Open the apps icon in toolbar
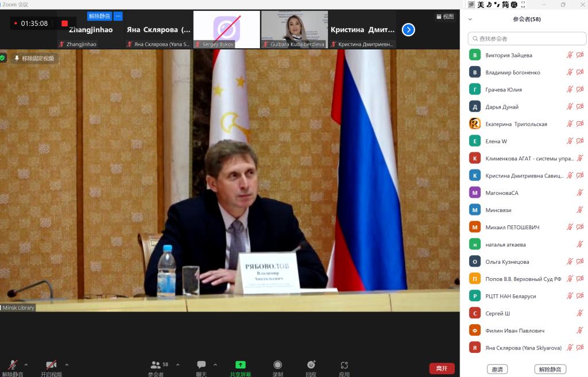This screenshot has width=588, height=377. (344, 365)
